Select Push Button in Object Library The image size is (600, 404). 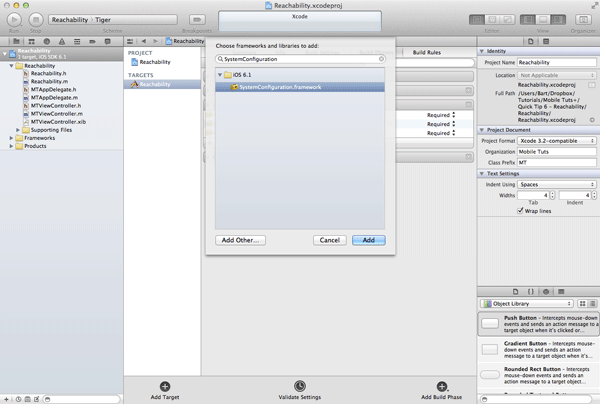pyautogui.click(x=539, y=324)
